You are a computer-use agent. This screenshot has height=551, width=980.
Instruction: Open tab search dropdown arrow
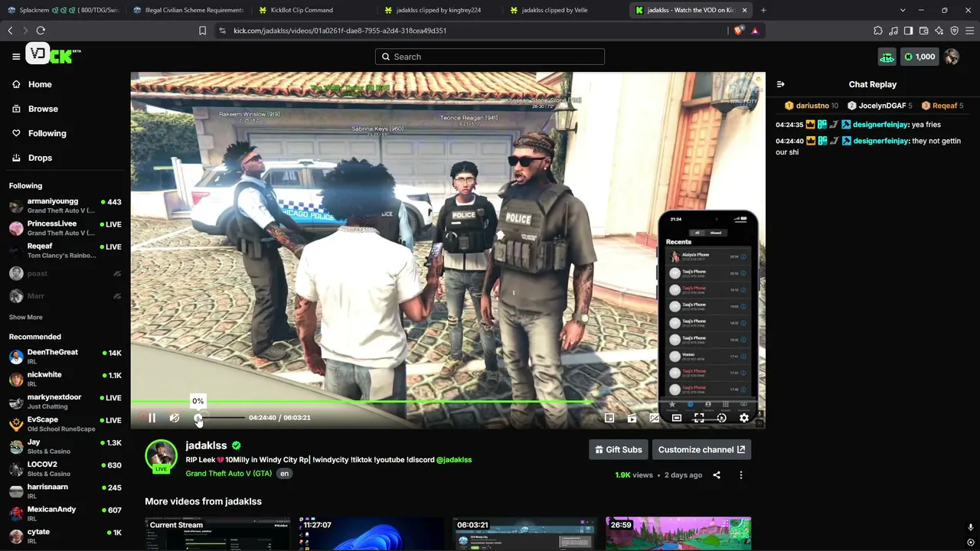click(x=903, y=10)
